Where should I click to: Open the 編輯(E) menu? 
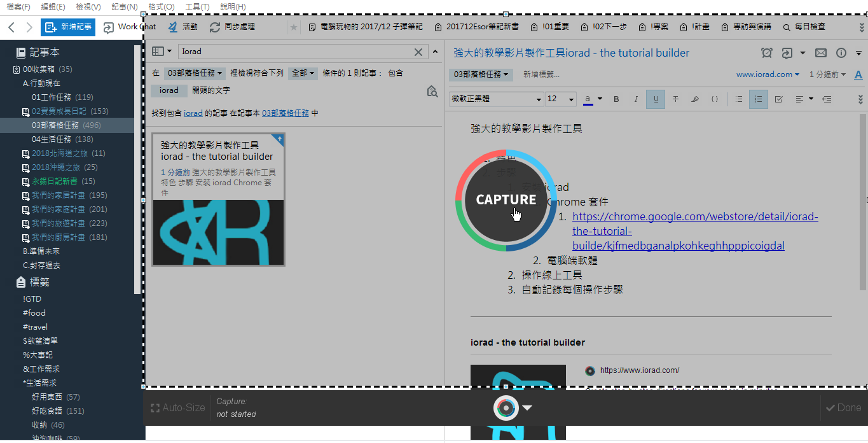53,6
